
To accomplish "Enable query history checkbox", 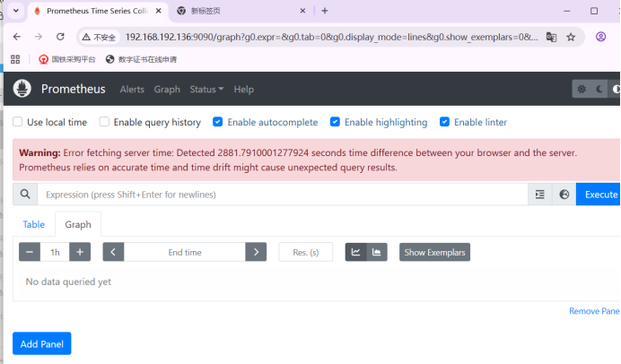I will point(104,122).
